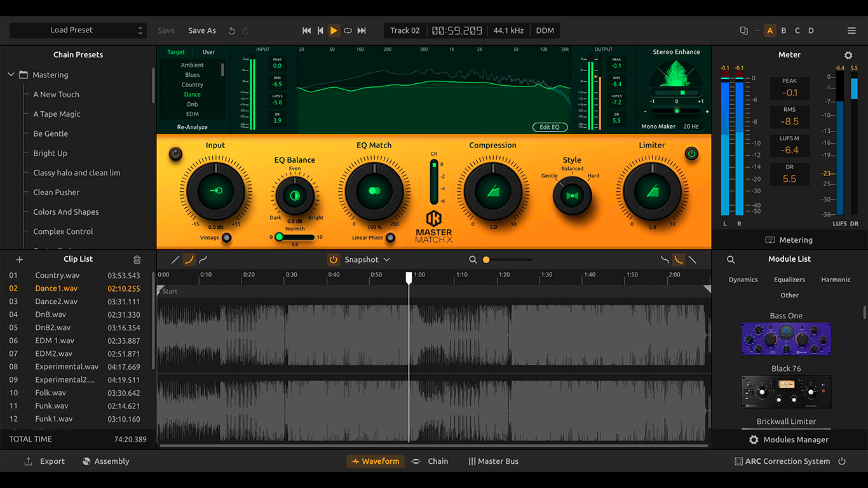Toggle the Master Match X power button
This screenshot has height=488, width=868.
tap(691, 153)
